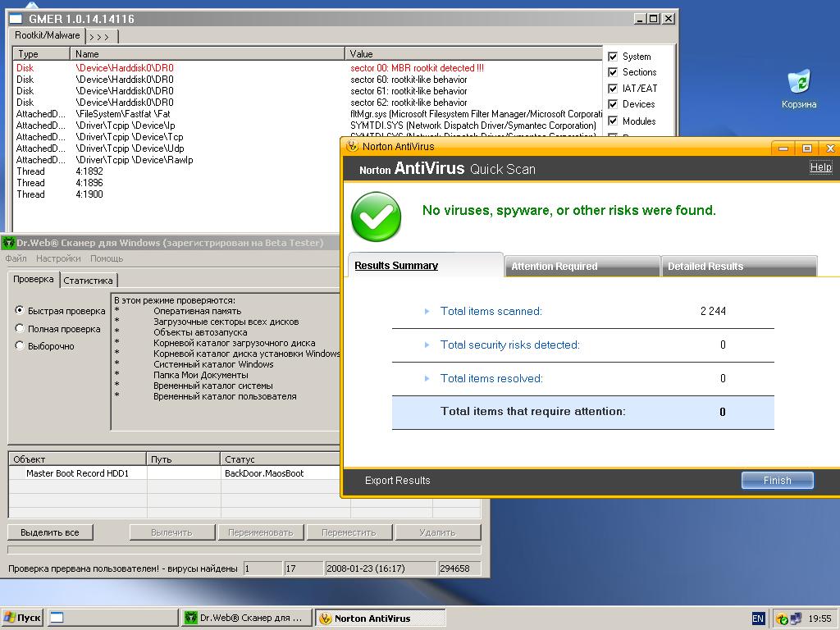Screen dimensions: 840x630
Task: Click the Finish button in Norton
Action: point(778,481)
